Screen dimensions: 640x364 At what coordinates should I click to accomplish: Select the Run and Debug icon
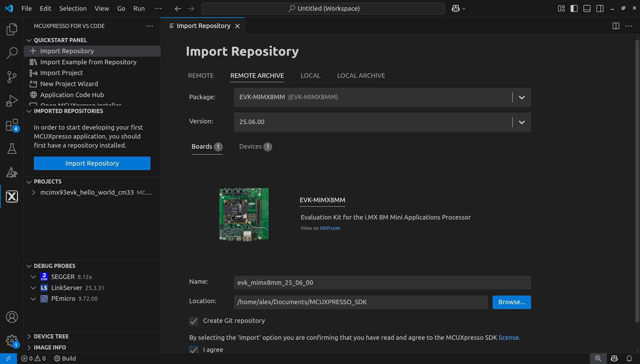pyautogui.click(x=12, y=101)
